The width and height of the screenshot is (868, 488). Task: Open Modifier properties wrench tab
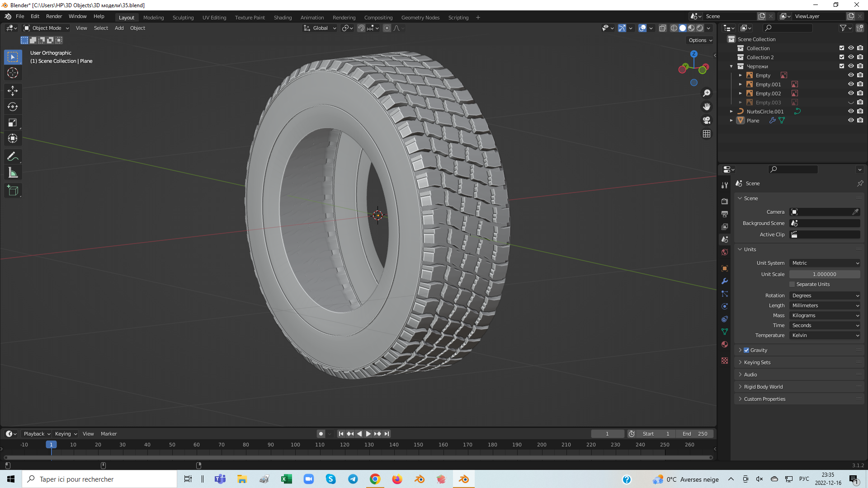click(725, 281)
